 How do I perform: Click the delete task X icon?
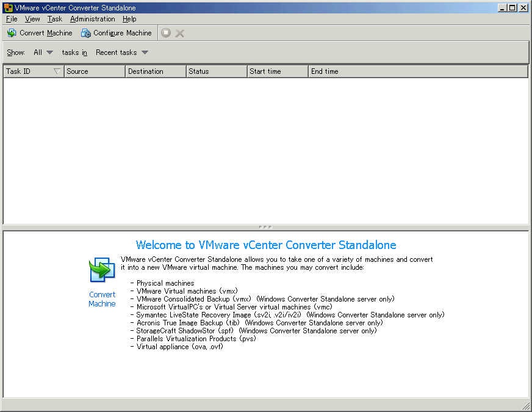180,33
